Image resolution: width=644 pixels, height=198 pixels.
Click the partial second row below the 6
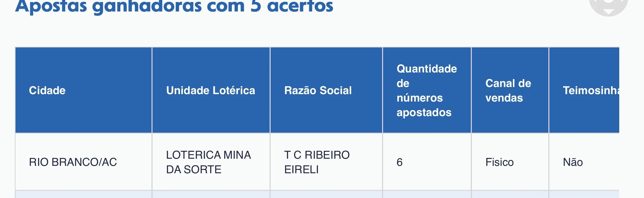pyautogui.click(x=427, y=194)
